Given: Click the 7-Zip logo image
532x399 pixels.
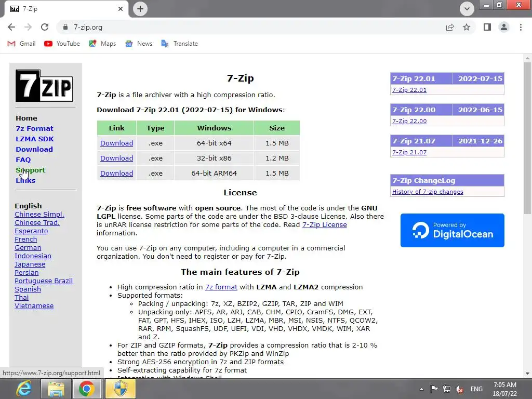Looking at the screenshot, I should point(44,86).
